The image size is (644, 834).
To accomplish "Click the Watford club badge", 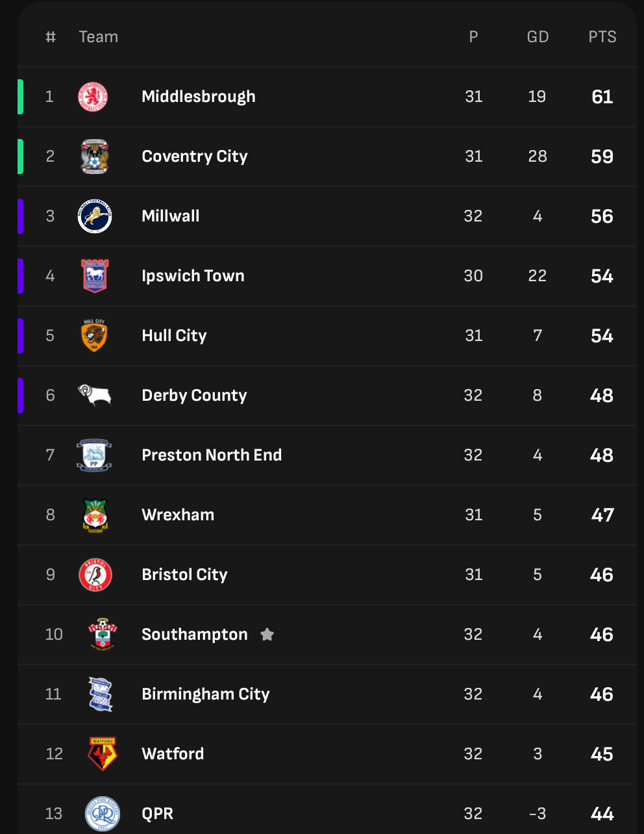I will tap(103, 753).
